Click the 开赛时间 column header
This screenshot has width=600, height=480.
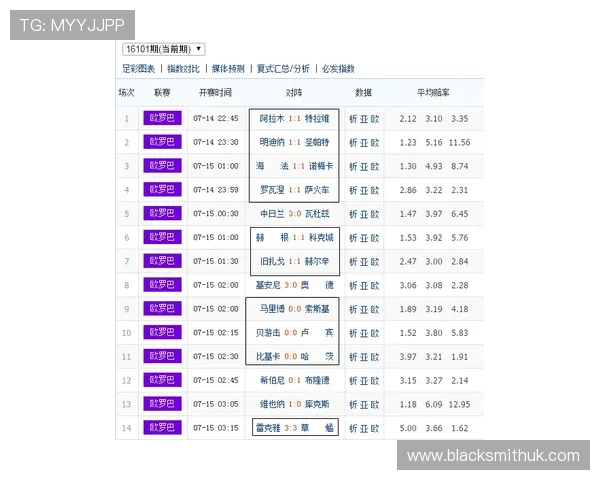click(x=215, y=92)
